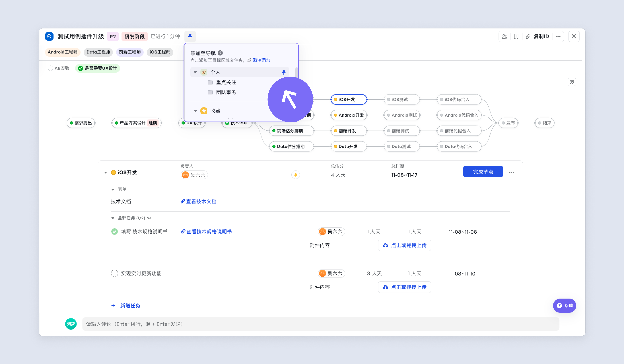Screen dimensions: 624x364
Task: Click the pin icon on the 个人 row
Action: pos(284,72)
